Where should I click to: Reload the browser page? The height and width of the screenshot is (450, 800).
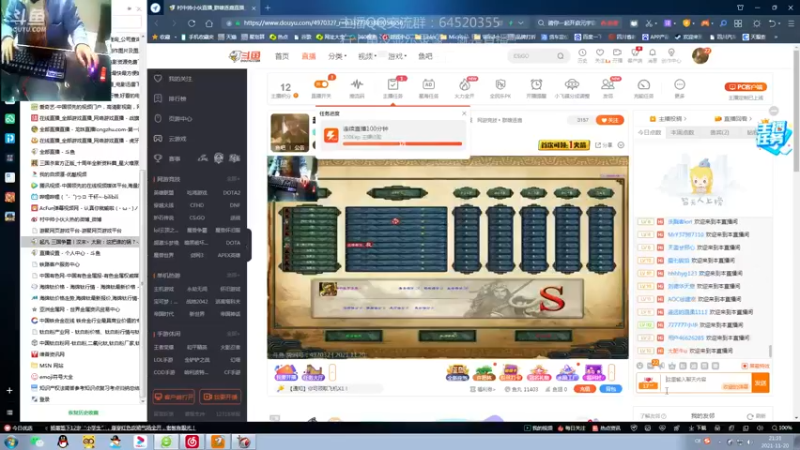(x=191, y=23)
